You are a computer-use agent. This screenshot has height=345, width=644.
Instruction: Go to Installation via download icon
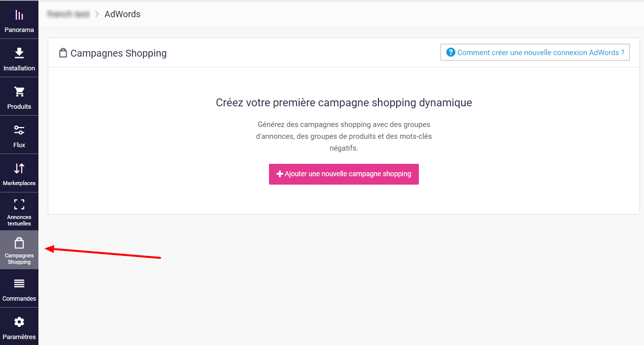[19, 53]
